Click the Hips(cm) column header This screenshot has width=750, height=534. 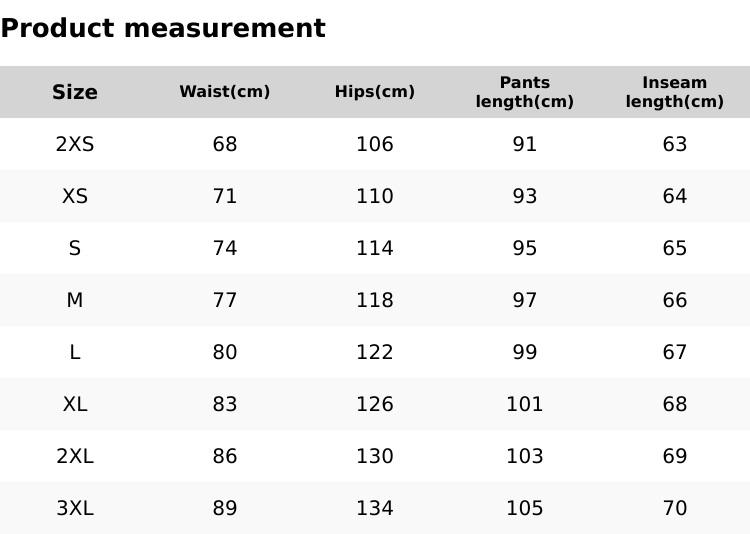click(375, 92)
